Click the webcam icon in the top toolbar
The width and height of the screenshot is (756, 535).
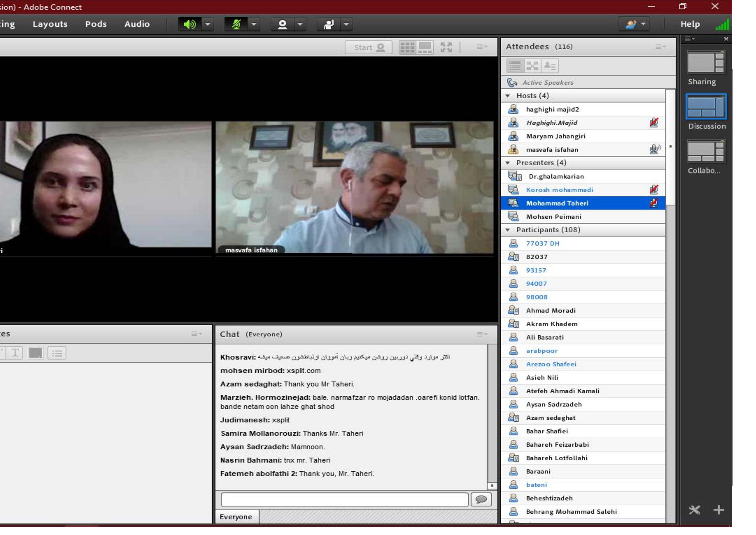pos(282,24)
